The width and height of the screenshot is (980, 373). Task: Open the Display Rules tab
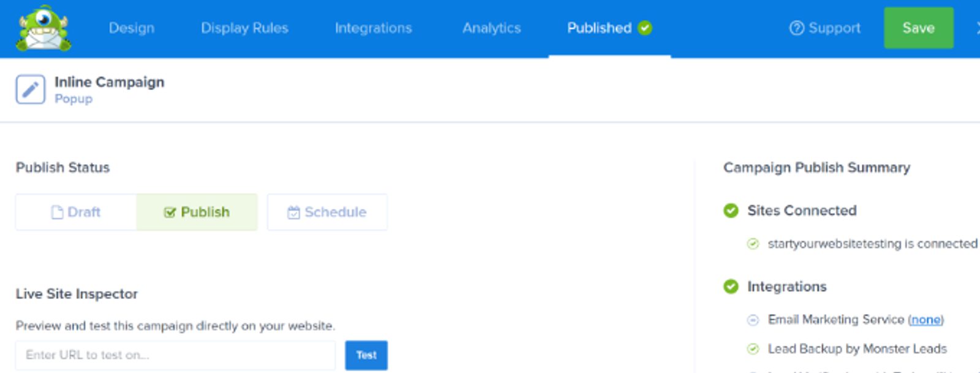click(x=244, y=28)
